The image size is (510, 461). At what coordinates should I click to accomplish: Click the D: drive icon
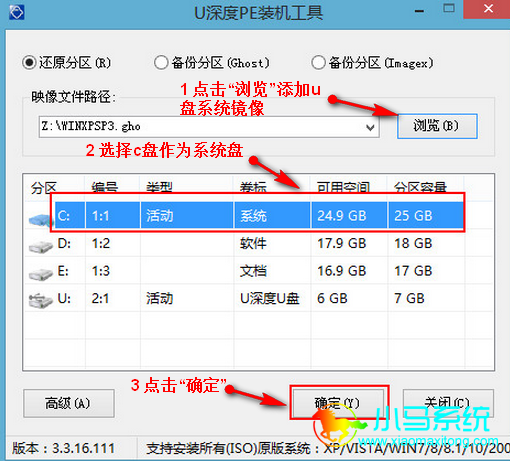(x=41, y=247)
